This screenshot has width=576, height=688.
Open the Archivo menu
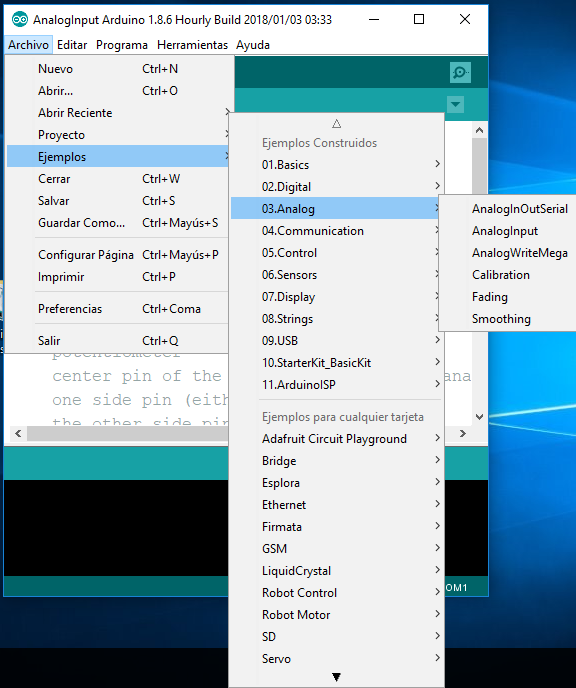(29, 45)
